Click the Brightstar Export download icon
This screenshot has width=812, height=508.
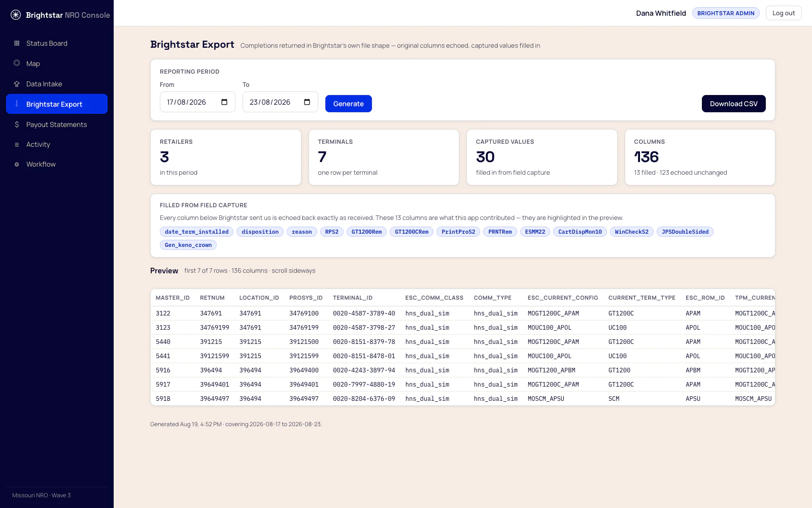17,104
